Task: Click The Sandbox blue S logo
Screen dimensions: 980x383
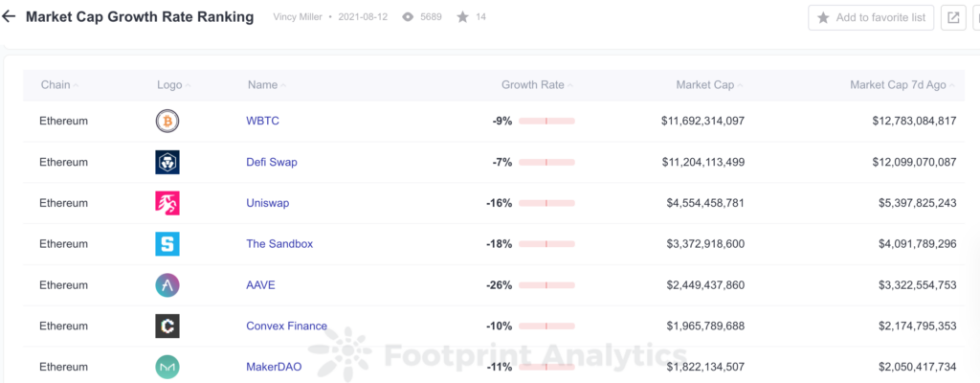Action: coord(167,244)
